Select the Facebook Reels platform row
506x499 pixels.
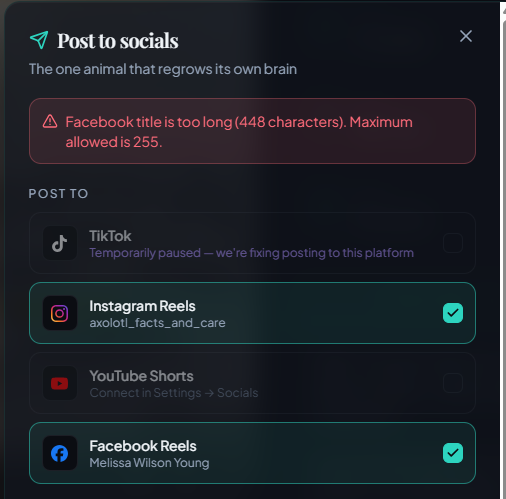pos(252,453)
